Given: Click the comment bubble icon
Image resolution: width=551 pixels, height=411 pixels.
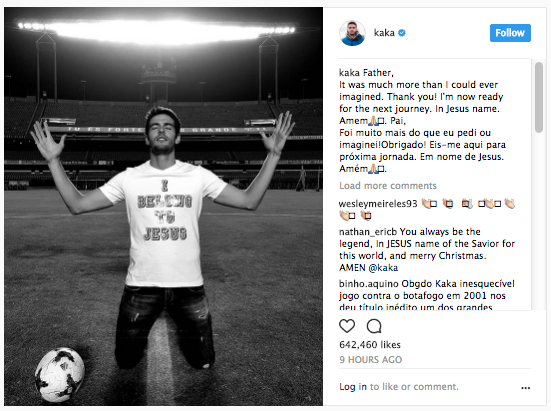Looking at the screenshot, I should (x=374, y=326).
